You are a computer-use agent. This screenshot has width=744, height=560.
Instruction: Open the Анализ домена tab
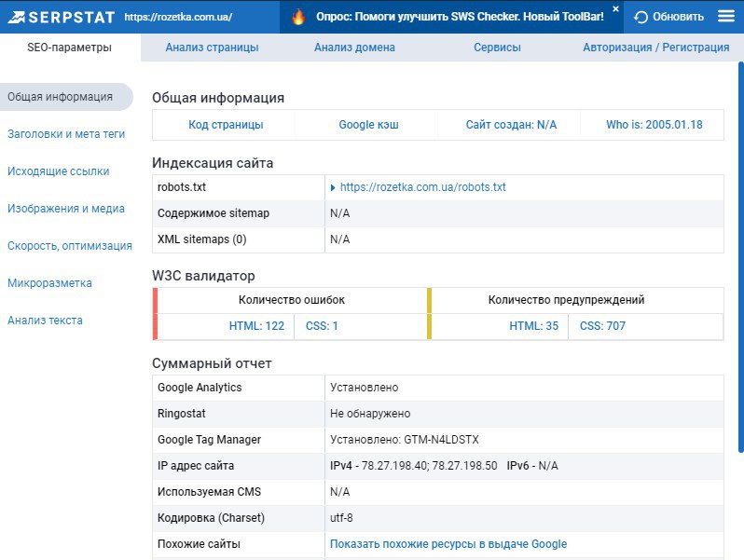coord(354,48)
